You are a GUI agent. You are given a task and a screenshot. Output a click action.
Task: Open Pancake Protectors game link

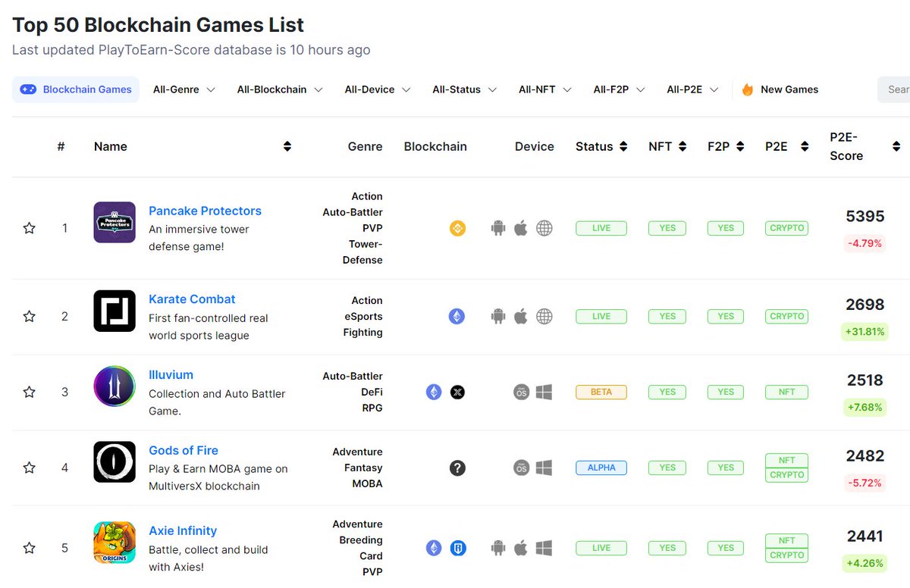[x=205, y=211]
